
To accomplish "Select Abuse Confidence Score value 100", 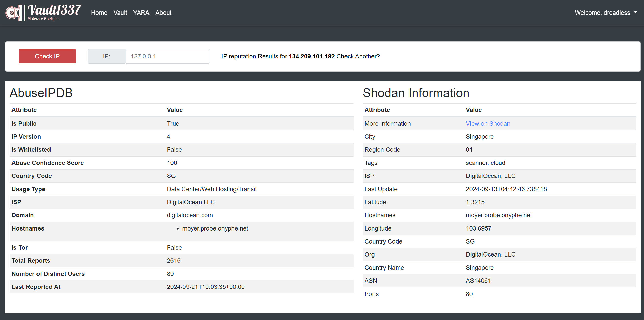I will [172, 163].
